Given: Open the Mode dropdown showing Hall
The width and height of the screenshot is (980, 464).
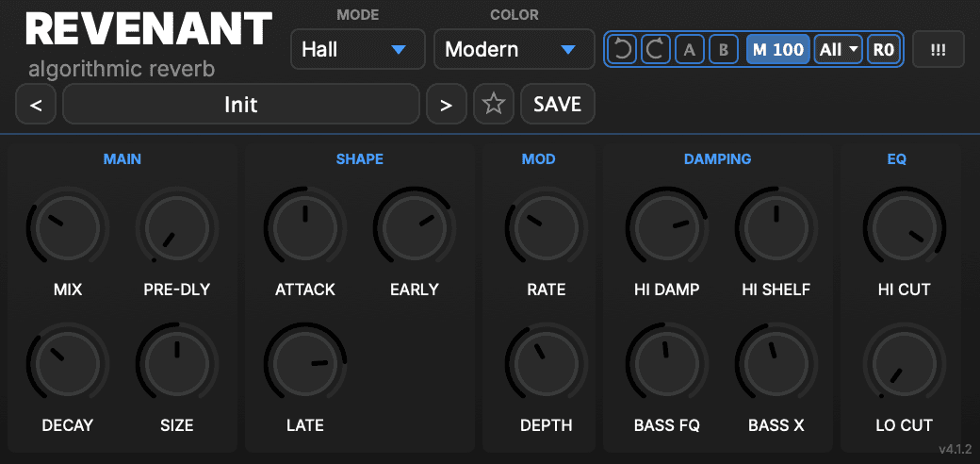Looking at the screenshot, I should pyautogui.click(x=357, y=49).
